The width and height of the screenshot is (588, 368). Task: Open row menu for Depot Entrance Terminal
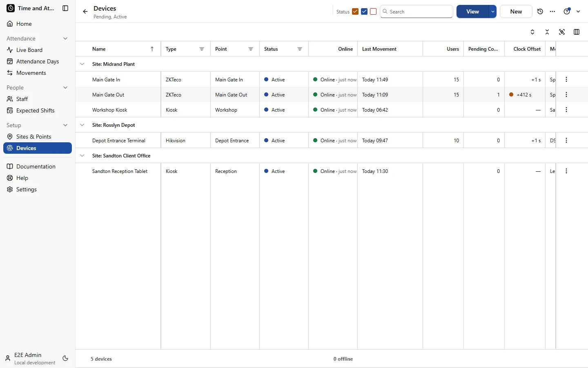click(566, 140)
